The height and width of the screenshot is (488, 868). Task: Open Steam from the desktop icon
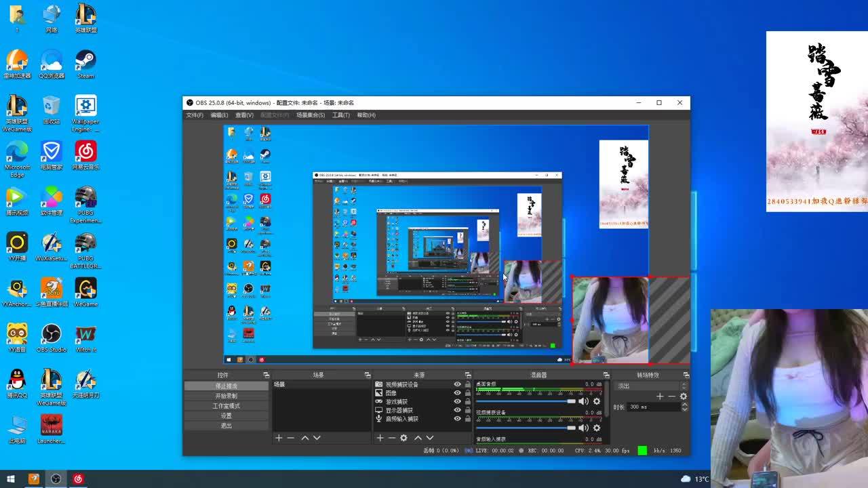85,64
